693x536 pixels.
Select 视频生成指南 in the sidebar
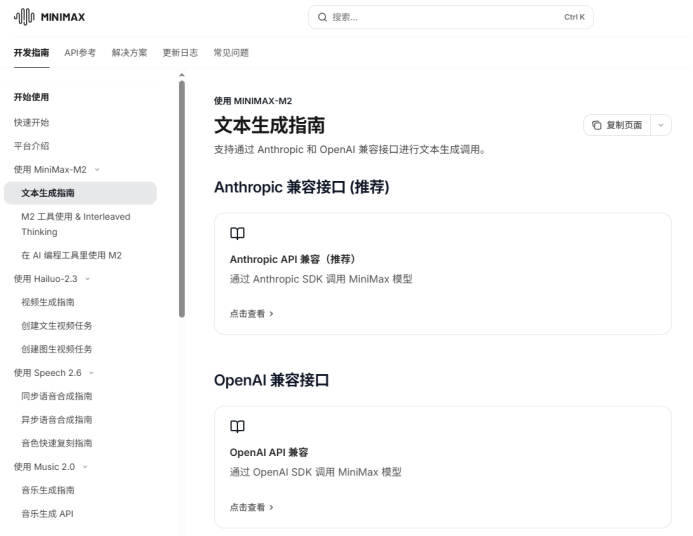[x=48, y=301]
